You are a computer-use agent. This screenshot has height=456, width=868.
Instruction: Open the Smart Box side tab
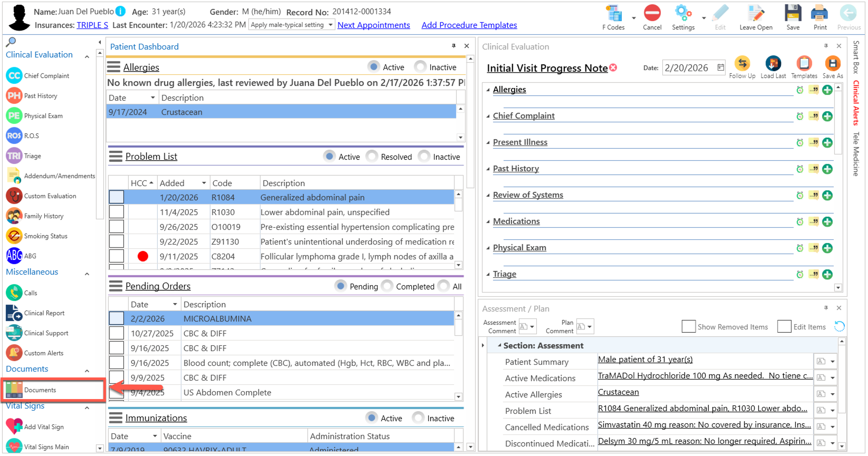pyautogui.click(x=856, y=57)
